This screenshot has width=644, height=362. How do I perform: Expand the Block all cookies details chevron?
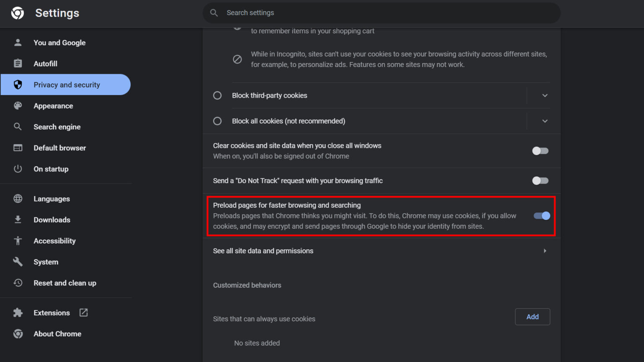(x=545, y=121)
